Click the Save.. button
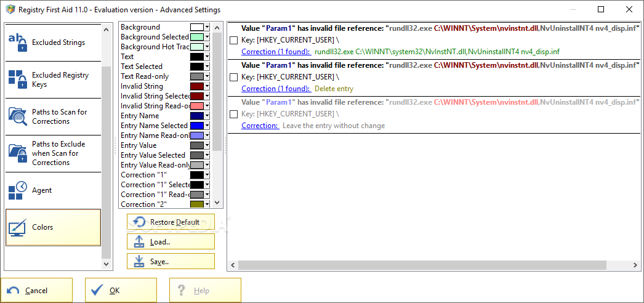The image size is (644, 303). pos(171,262)
